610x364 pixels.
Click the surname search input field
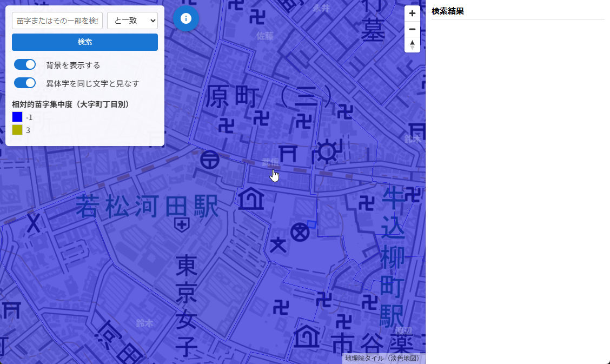point(57,20)
